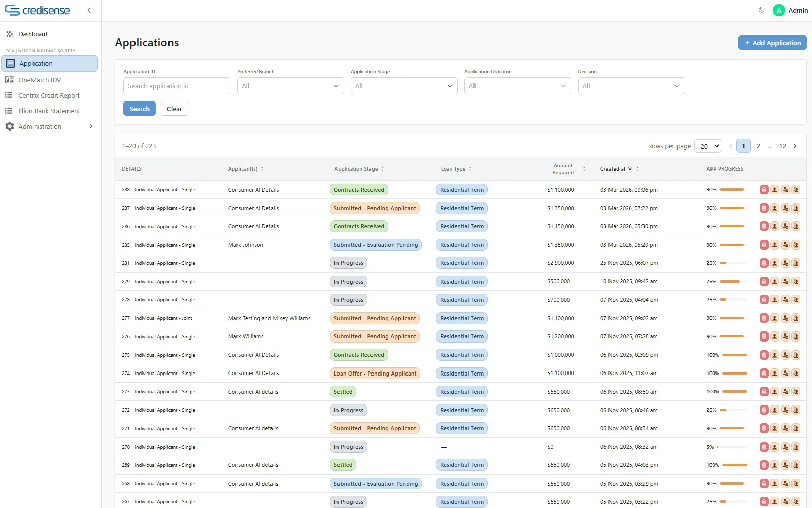Click the Clear filters button
This screenshot has height=508, width=812.
pyautogui.click(x=175, y=109)
